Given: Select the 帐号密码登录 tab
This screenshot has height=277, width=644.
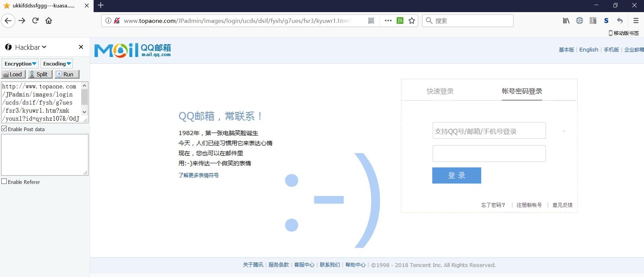Looking at the screenshot, I should 522,91.
